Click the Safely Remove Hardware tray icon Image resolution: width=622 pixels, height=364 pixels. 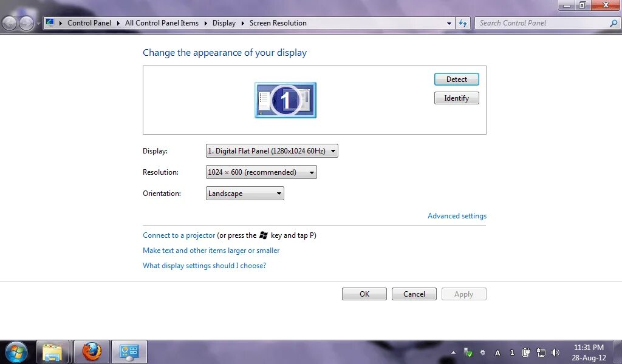pos(468,352)
